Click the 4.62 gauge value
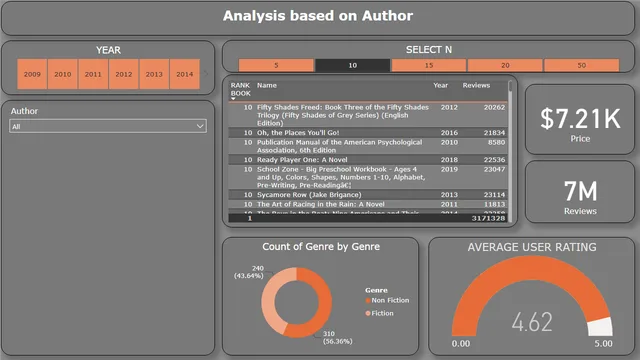This screenshot has height=360, width=640. (x=532, y=322)
